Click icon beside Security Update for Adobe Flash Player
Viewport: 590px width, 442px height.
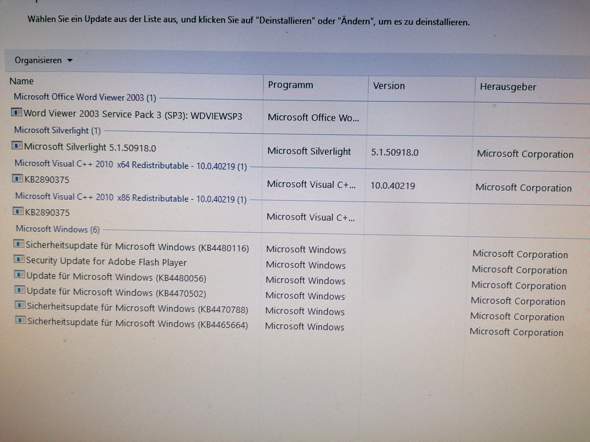tap(19, 259)
